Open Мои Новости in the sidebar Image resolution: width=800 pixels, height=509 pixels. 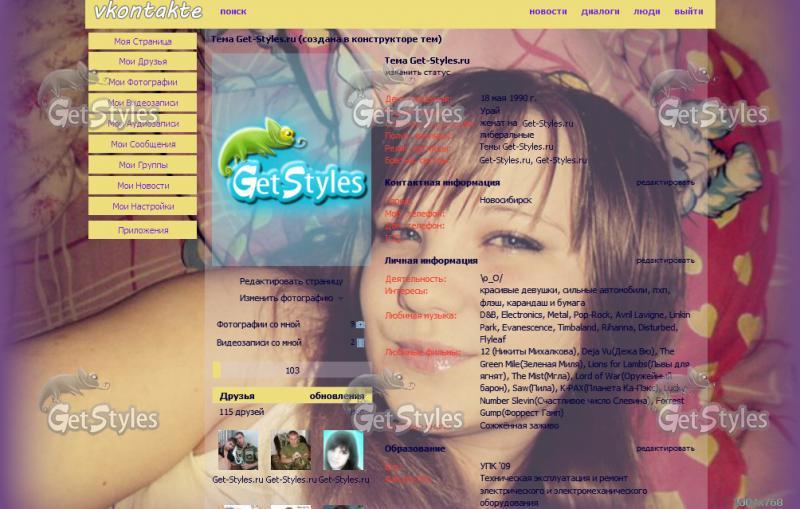142,186
